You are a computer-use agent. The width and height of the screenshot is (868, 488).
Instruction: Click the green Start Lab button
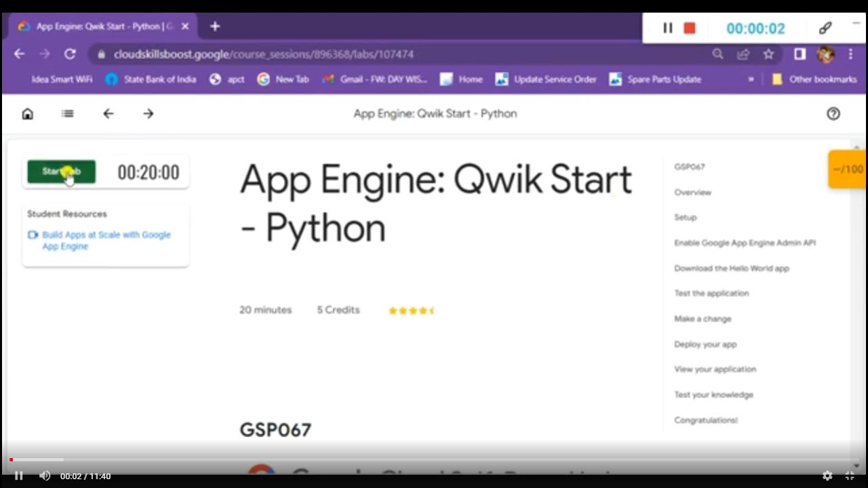point(61,171)
